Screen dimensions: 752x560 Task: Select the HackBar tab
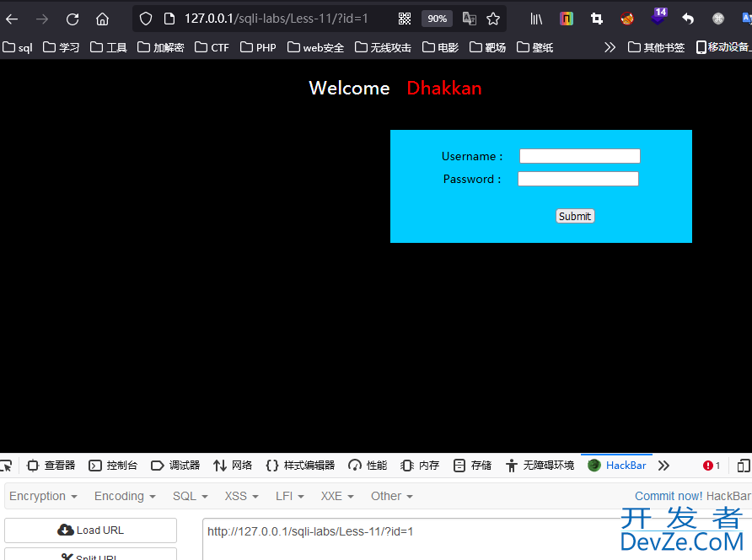pyautogui.click(x=617, y=466)
